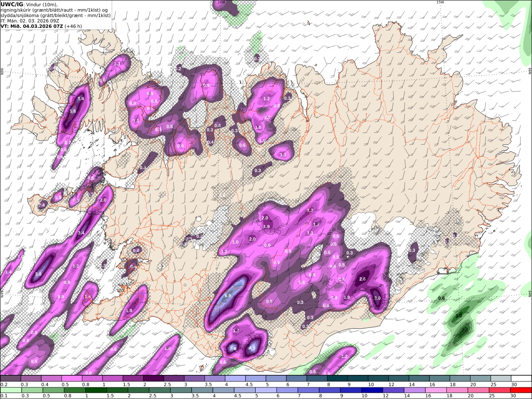
Task: Pick the deep blue swatch between 10 and 12, lower legend
Action: click(x=372, y=390)
